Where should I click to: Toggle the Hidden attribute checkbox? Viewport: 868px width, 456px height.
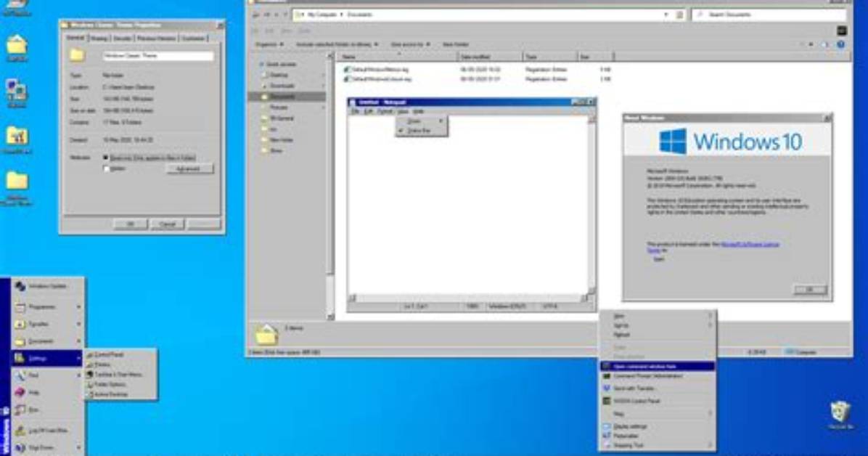(106, 169)
